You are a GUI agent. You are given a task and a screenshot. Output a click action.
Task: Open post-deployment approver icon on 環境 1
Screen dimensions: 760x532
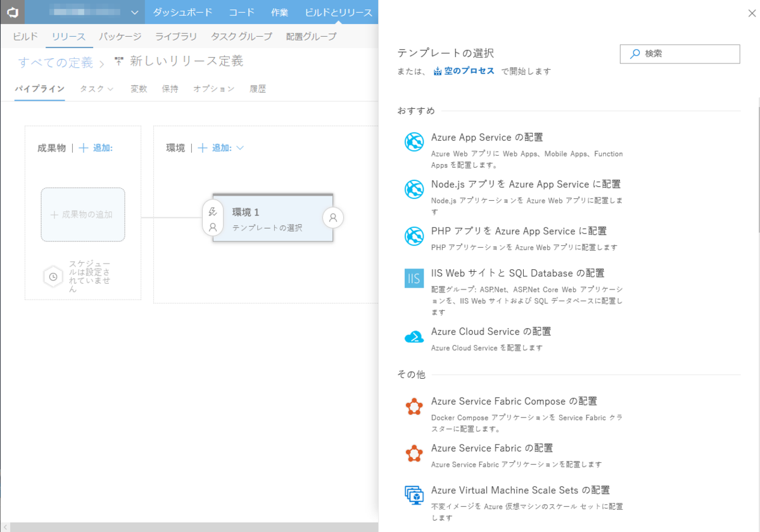point(332,217)
